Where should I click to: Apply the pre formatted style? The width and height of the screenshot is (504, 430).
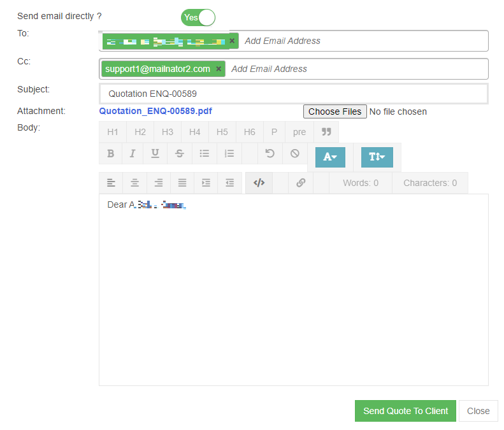pyautogui.click(x=299, y=132)
